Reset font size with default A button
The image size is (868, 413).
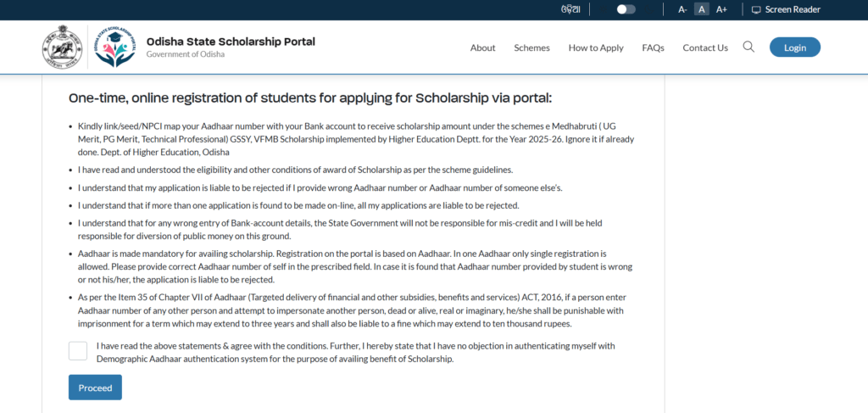701,9
